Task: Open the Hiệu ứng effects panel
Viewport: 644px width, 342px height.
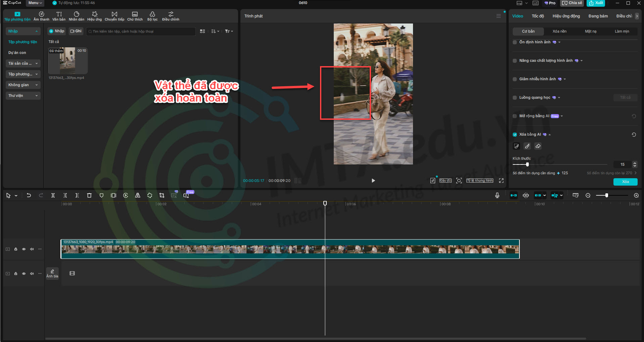Action: (x=94, y=16)
